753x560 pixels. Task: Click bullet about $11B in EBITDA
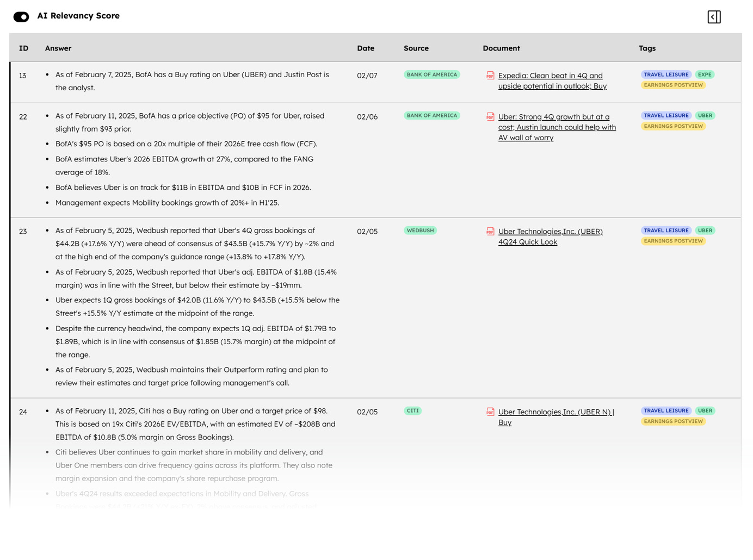183,188
